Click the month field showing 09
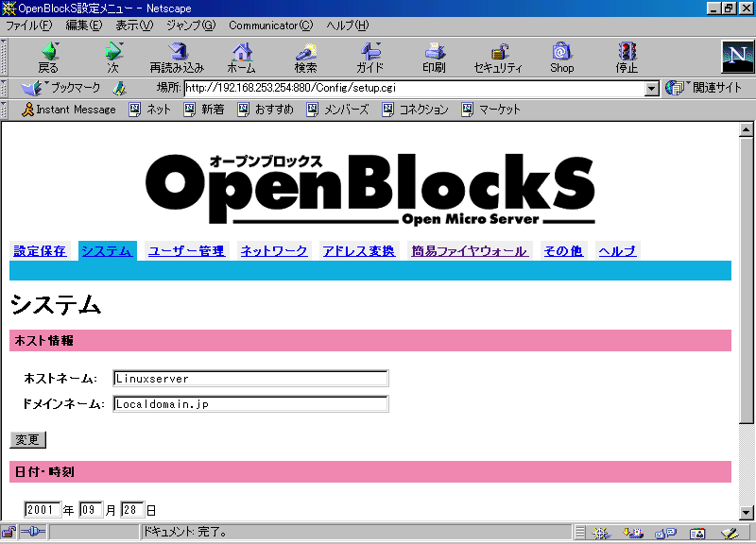This screenshot has width=756, height=544. pos(91,509)
